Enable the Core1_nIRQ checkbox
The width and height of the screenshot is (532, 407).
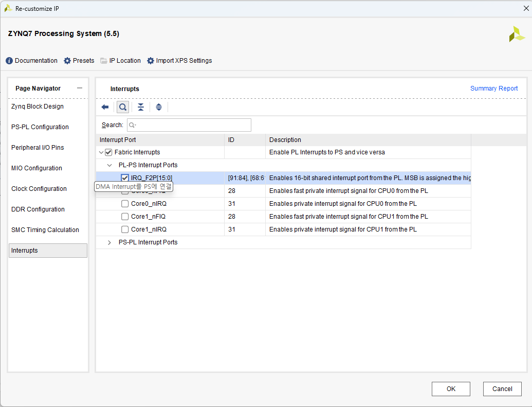(125, 229)
